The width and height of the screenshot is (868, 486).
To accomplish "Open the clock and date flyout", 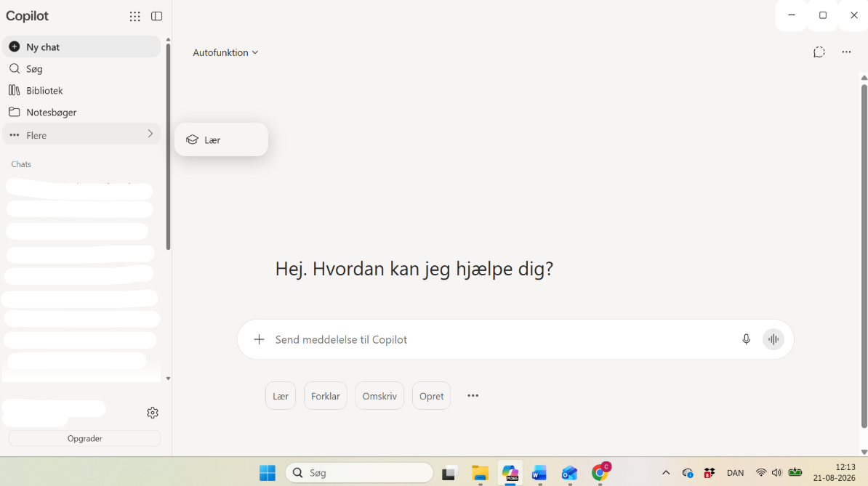I will tap(835, 473).
